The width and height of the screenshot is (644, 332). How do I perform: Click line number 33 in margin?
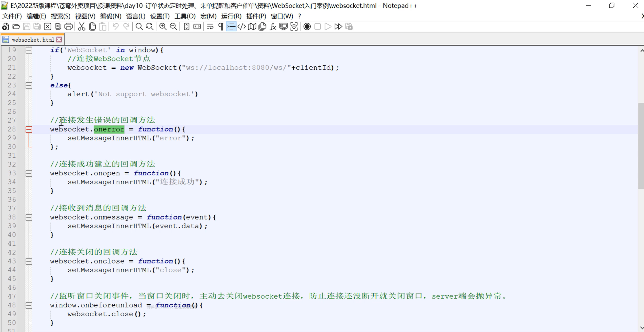(12, 173)
